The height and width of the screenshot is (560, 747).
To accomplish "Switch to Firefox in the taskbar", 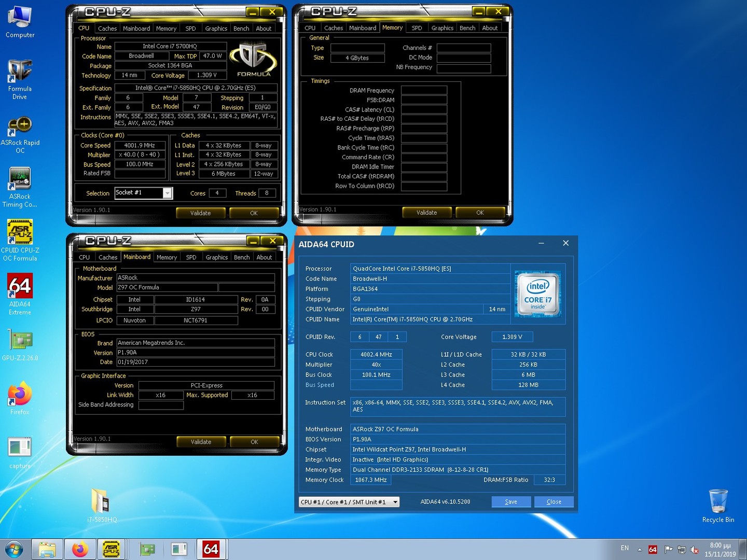I will click(x=79, y=549).
